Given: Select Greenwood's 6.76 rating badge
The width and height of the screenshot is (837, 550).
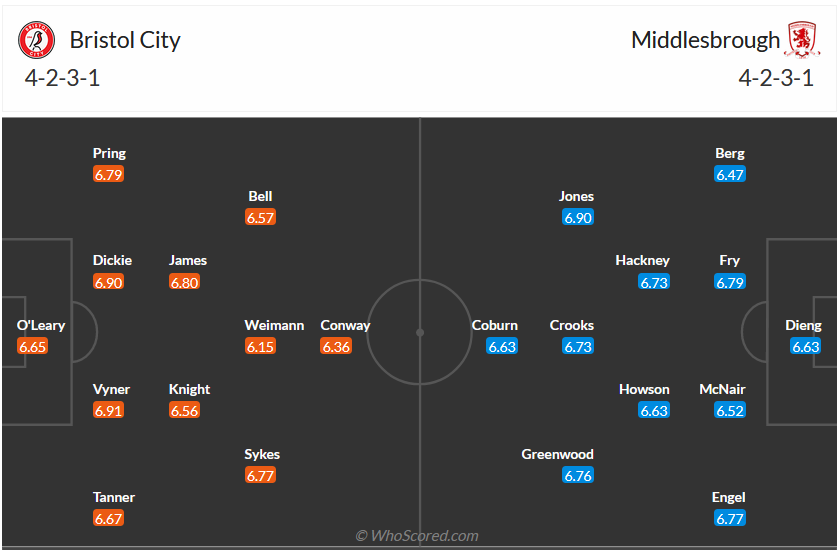Looking at the screenshot, I should click(578, 476).
